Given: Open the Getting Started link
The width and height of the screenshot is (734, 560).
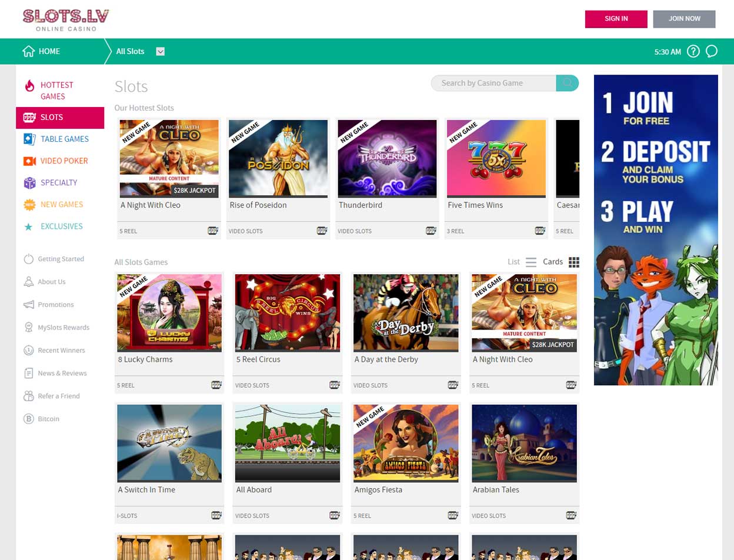Looking at the screenshot, I should click(x=61, y=259).
